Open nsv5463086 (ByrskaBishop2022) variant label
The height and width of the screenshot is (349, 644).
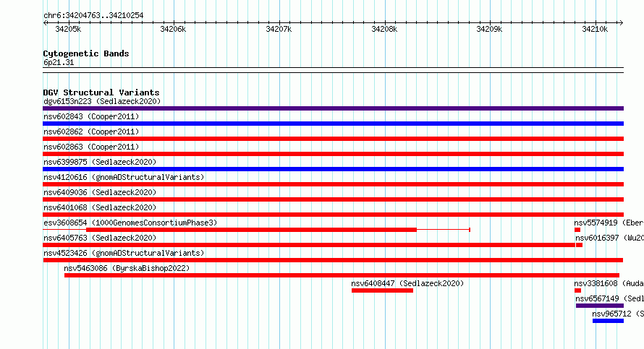127,268
